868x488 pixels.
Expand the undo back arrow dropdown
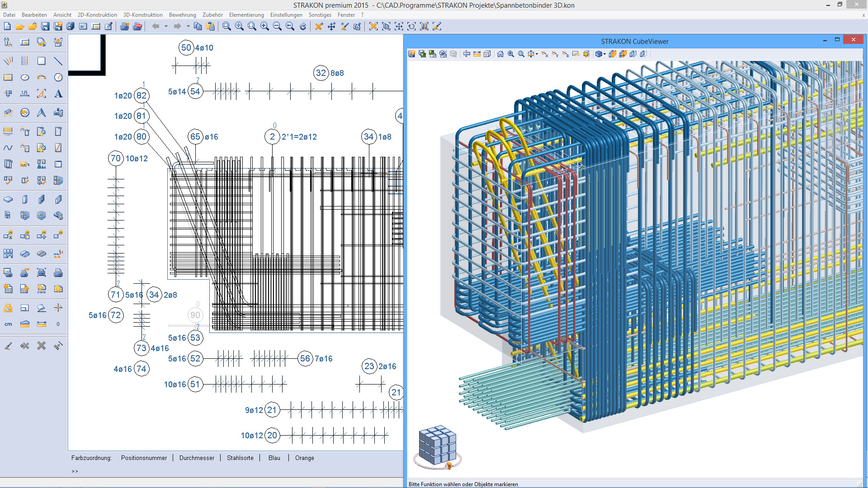click(x=166, y=26)
